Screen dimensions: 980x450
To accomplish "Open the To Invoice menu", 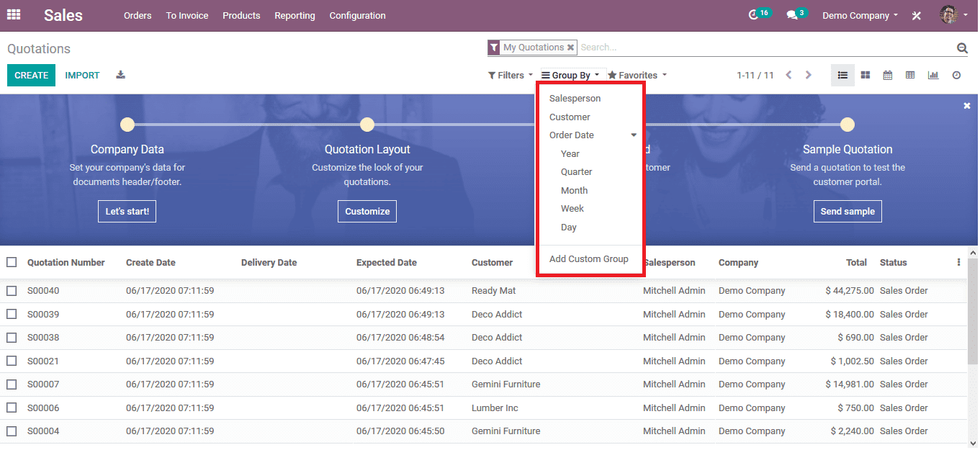I will click(x=187, y=15).
